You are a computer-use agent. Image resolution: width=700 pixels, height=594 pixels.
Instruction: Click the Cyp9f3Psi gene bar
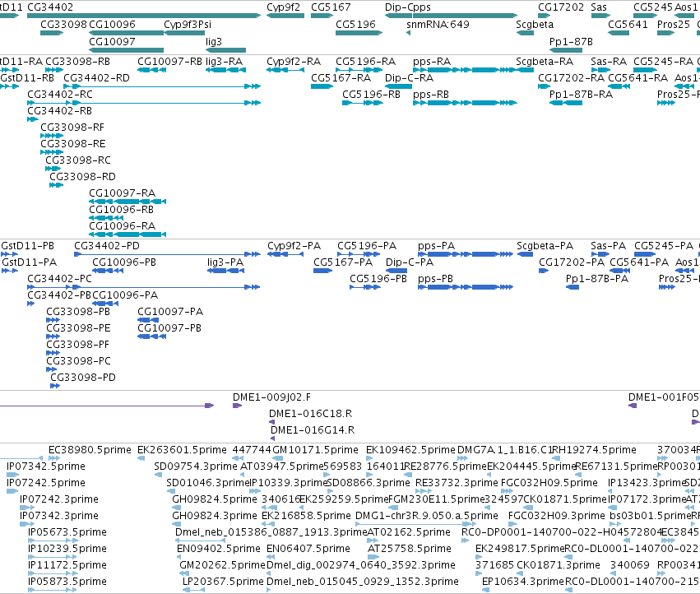coord(184,33)
